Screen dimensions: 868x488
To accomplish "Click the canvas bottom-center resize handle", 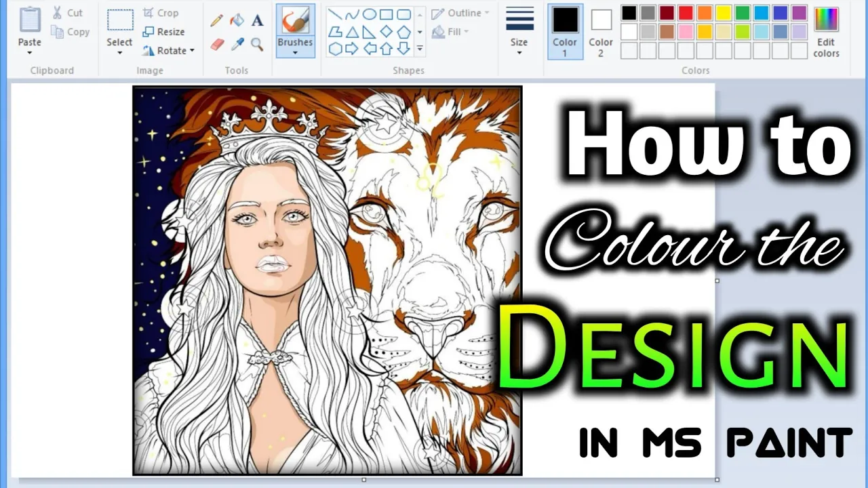I will [364, 480].
